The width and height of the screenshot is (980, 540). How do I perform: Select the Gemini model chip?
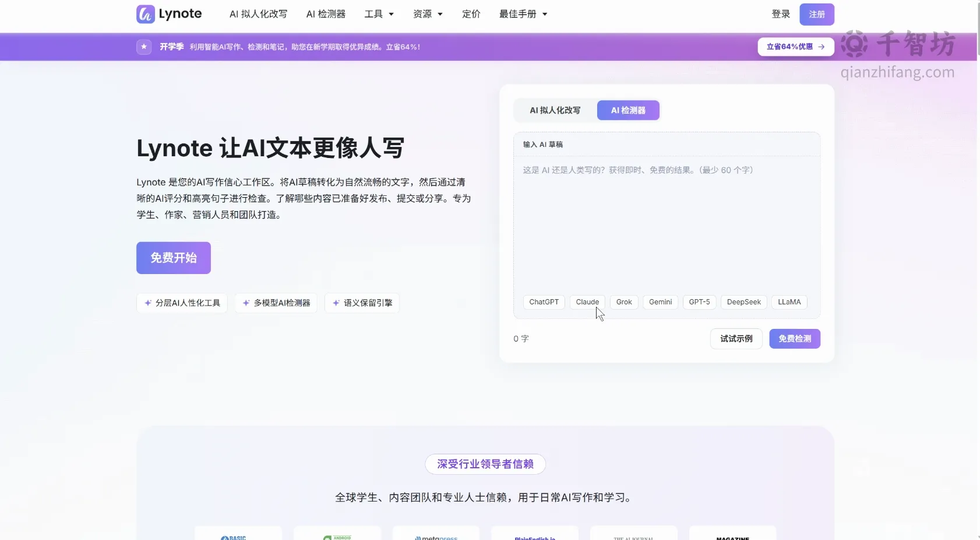[x=661, y=302]
